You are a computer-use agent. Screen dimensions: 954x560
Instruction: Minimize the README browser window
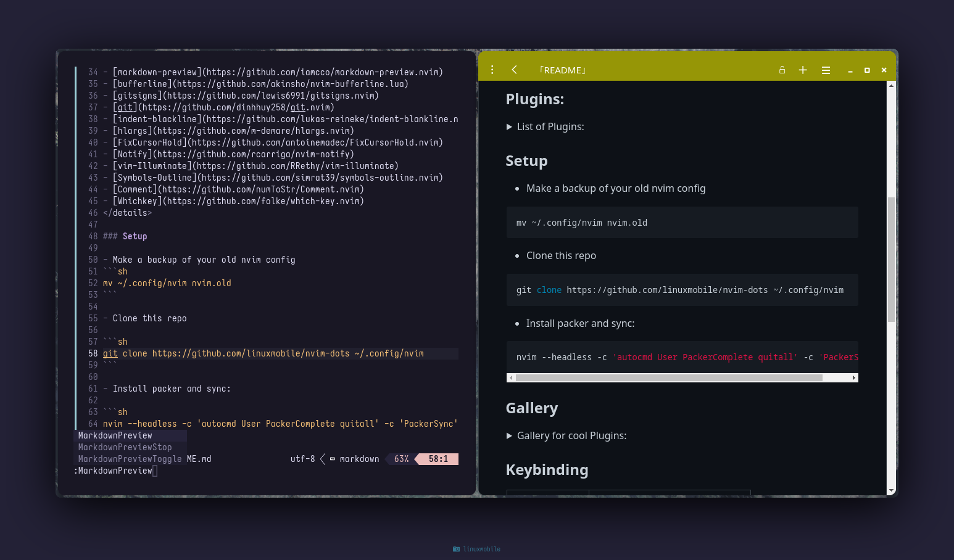[850, 71]
